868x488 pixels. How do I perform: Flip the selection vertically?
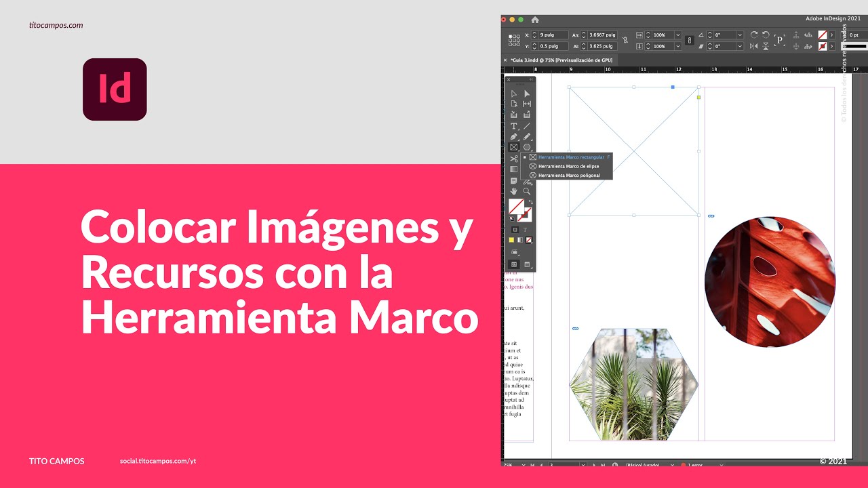click(x=766, y=46)
